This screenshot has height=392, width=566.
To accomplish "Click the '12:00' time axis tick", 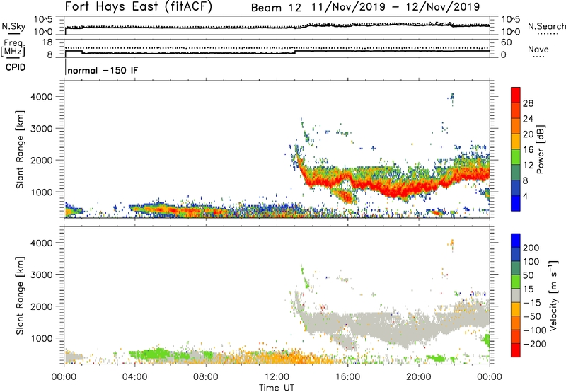I will click(x=277, y=377).
